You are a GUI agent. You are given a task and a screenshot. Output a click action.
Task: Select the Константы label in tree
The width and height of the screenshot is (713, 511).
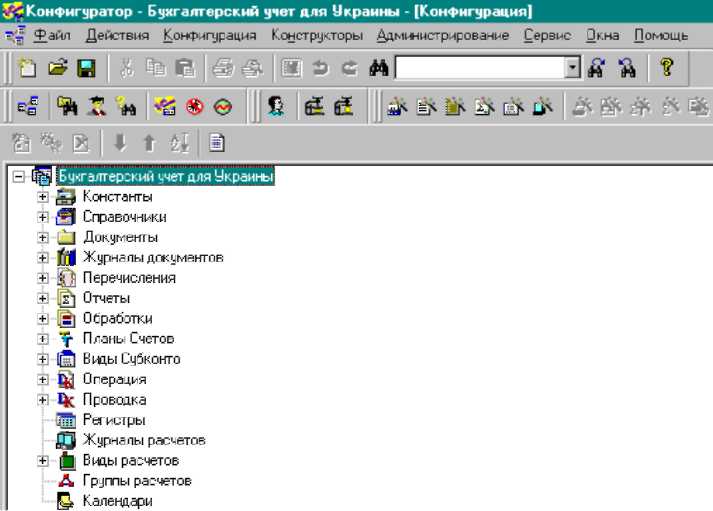click(117, 197)
